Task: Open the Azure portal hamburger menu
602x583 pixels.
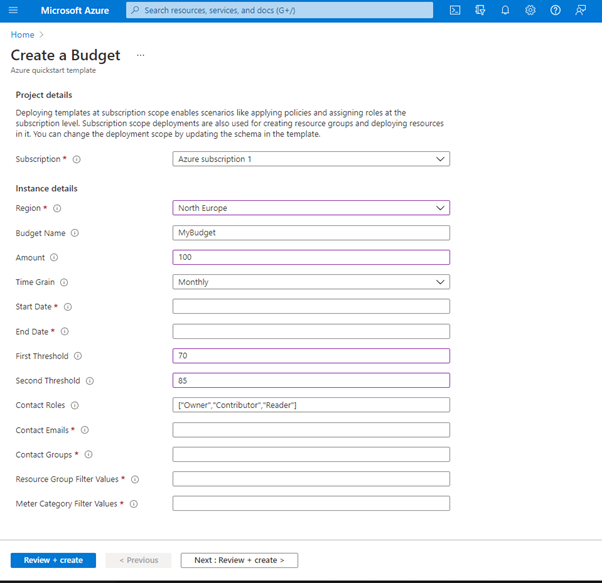Action: (13, 10)
